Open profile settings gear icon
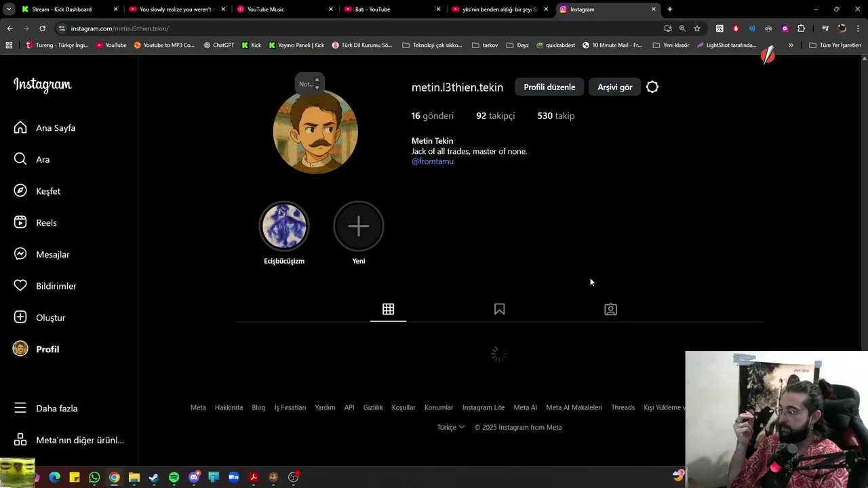 tap(652, 87)
